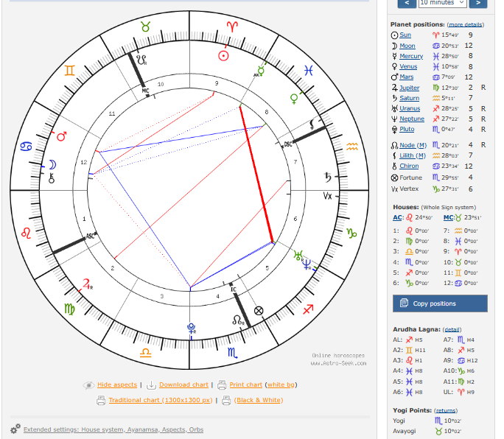Click the Aquarius sign symbol on the wheel
This screenshot has width=504, height=439.
[x=352, y=147]
